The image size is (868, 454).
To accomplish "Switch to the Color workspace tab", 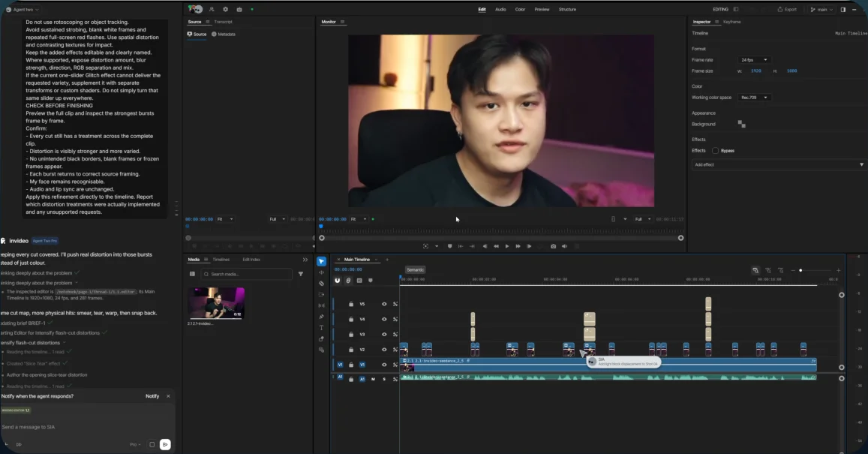I will (521, 10).
